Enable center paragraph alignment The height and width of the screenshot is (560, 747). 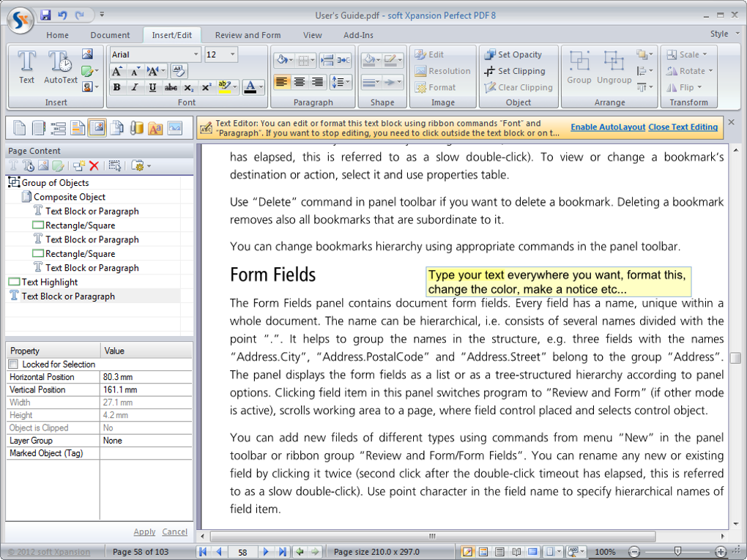300,82
